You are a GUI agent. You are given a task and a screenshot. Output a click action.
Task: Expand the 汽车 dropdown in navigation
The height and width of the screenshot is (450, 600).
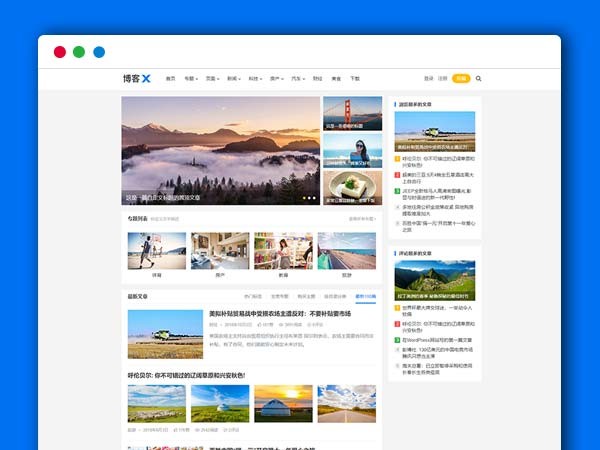click(297, 78)
